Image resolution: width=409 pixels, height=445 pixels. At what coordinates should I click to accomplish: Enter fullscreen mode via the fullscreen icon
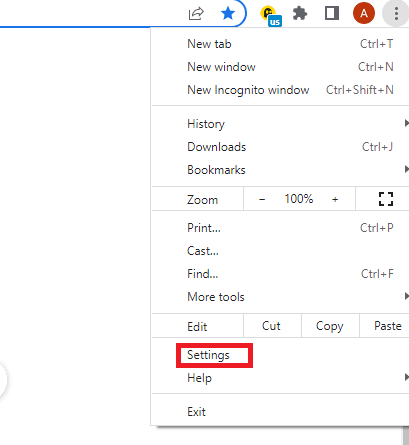386,199
